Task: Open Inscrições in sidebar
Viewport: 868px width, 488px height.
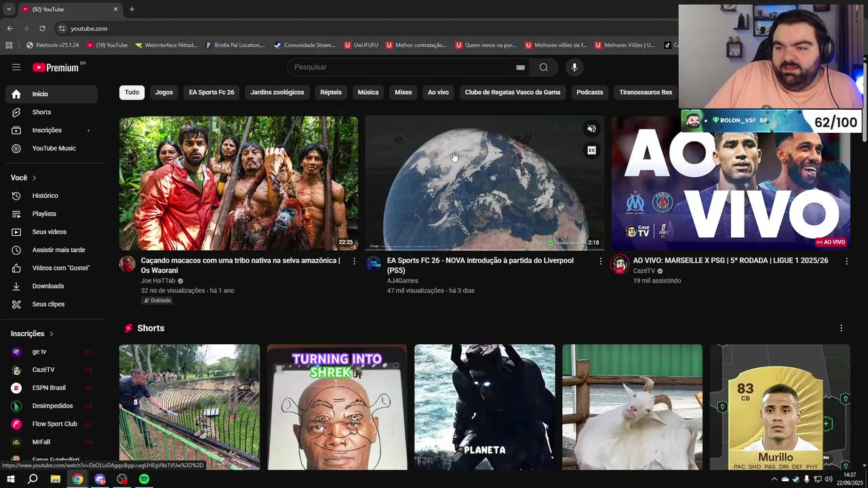Action: pyautogui.click(x=52, y=130)
